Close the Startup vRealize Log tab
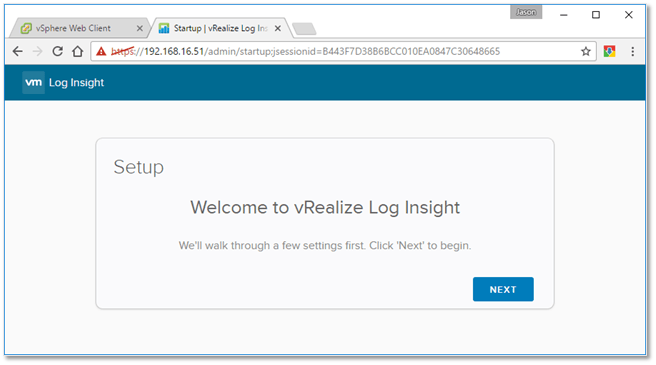 278,28
